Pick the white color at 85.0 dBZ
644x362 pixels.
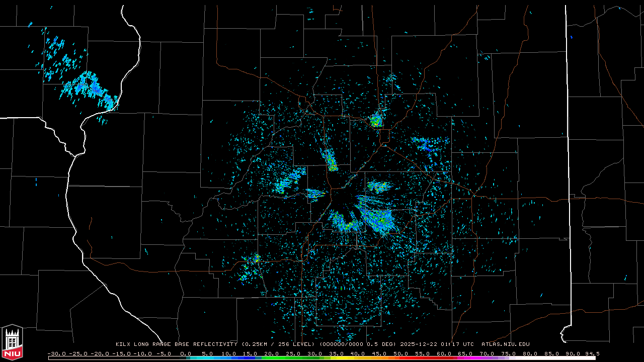click(x=551, y=358)
